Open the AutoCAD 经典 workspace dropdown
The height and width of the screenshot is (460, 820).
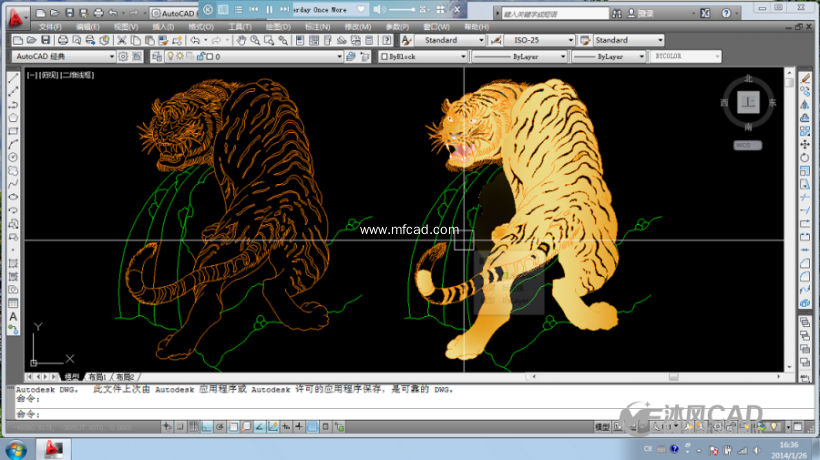(63, 56)
